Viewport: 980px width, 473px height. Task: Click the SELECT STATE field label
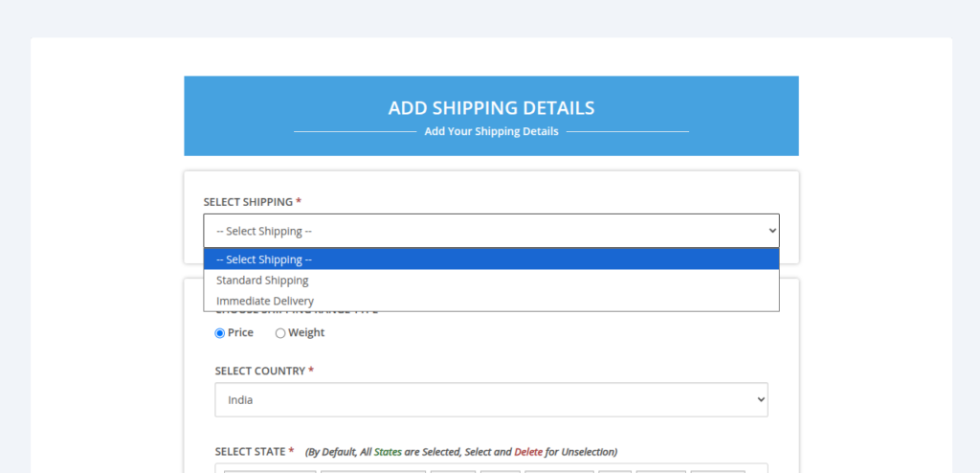click(250, 451)
